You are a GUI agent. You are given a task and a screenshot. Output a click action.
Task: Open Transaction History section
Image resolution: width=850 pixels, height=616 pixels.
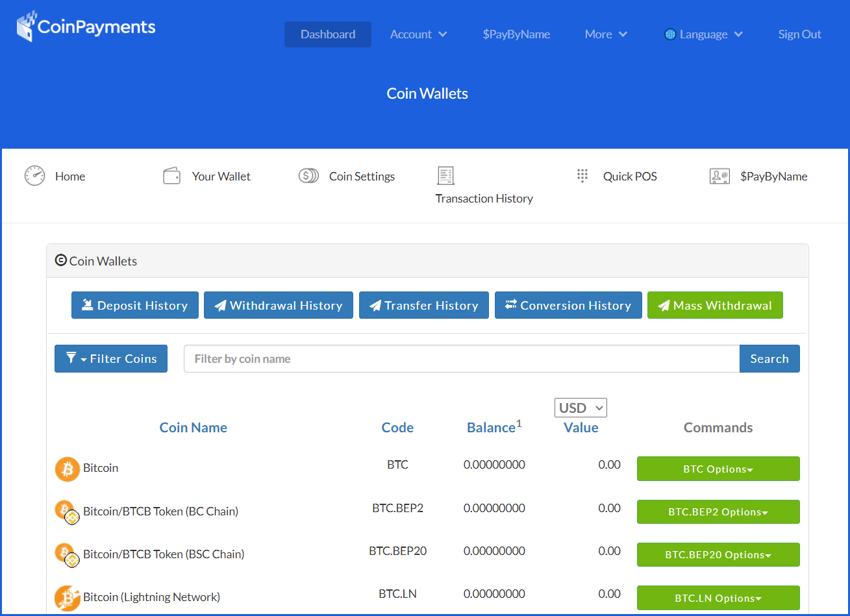(x=484, y=199)
